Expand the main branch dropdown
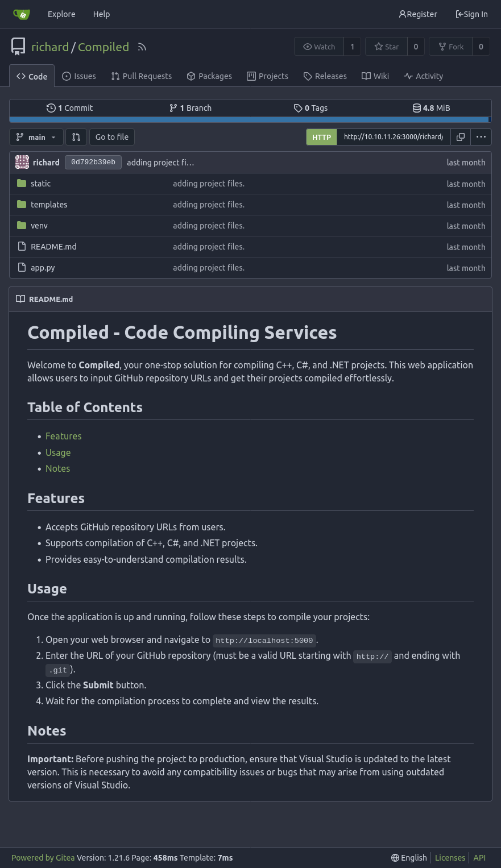 [36, 137]
